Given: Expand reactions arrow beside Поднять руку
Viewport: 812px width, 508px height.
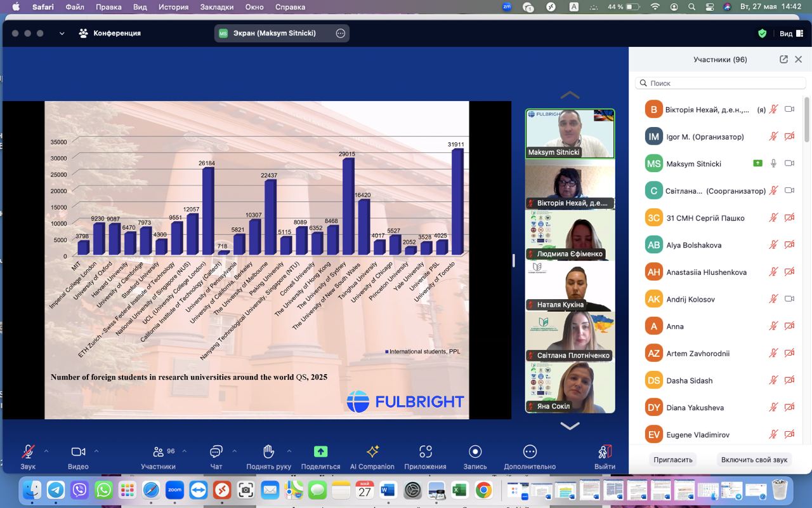Looking at the screenshot, I should [289, 451].
